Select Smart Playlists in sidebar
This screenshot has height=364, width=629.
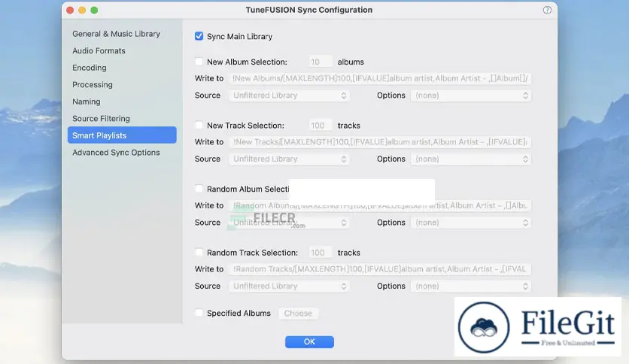(122, 135)
